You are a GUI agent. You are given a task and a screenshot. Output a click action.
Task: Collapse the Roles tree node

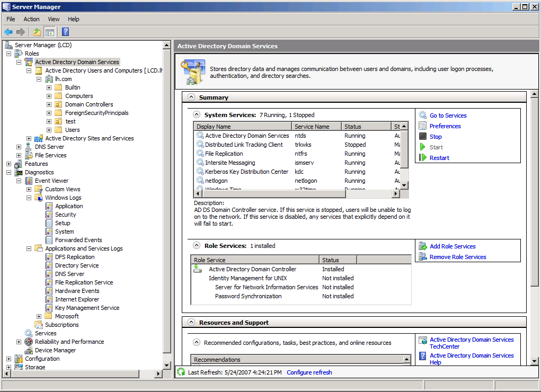click(8, 54)
